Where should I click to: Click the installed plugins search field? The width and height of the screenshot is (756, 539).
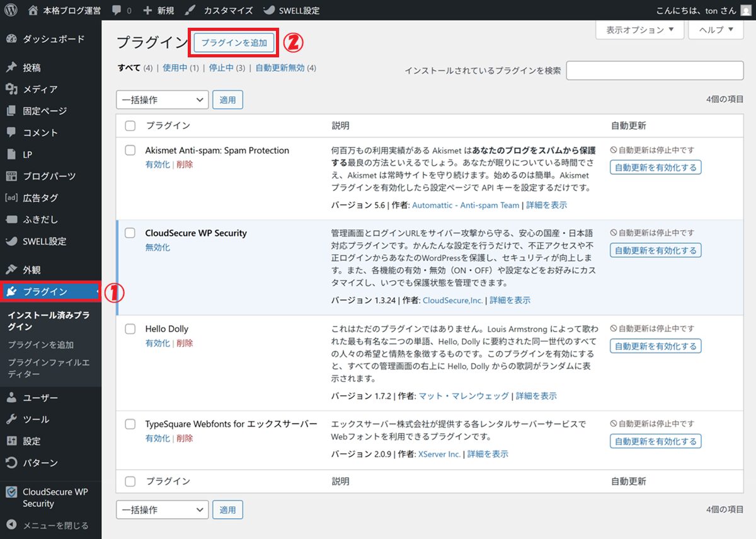point(655,71)
